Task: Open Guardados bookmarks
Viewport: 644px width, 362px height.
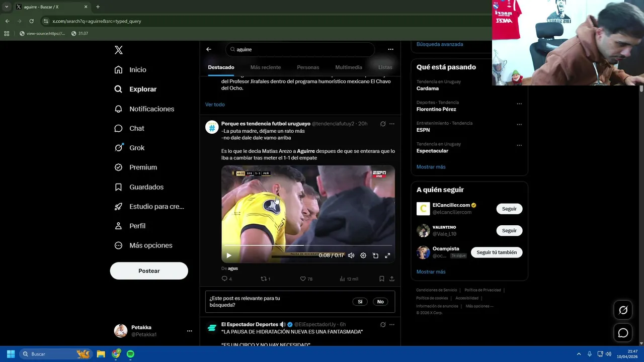Action: (x=139, y=187)
